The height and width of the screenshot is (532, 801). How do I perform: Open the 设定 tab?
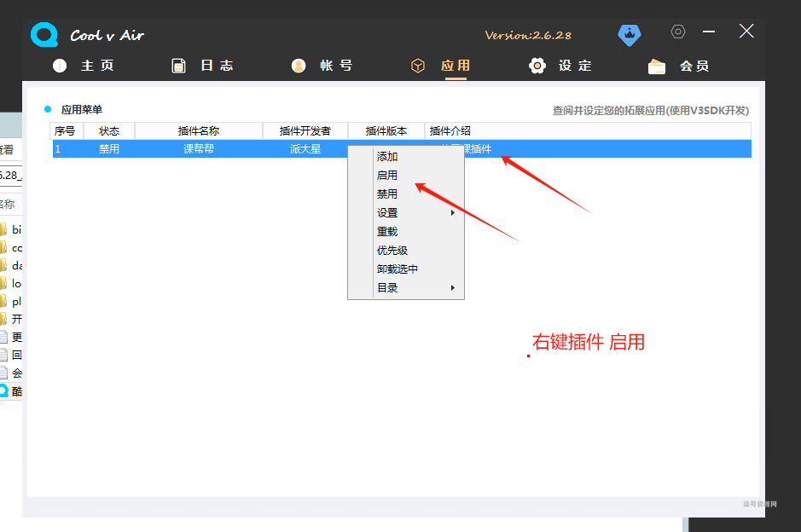coord(575,66)
